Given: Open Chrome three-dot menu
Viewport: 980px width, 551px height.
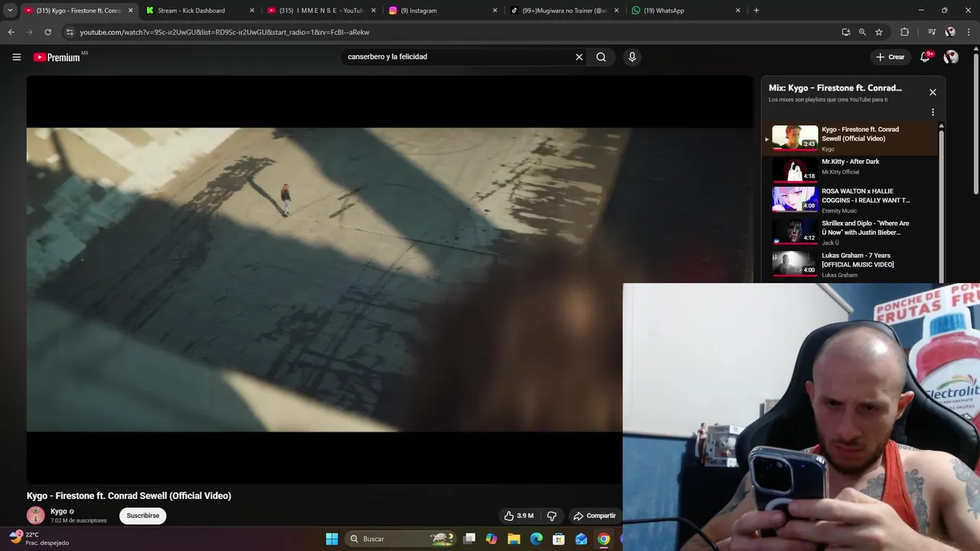Looking at the screenshot, I should point(969,32).
